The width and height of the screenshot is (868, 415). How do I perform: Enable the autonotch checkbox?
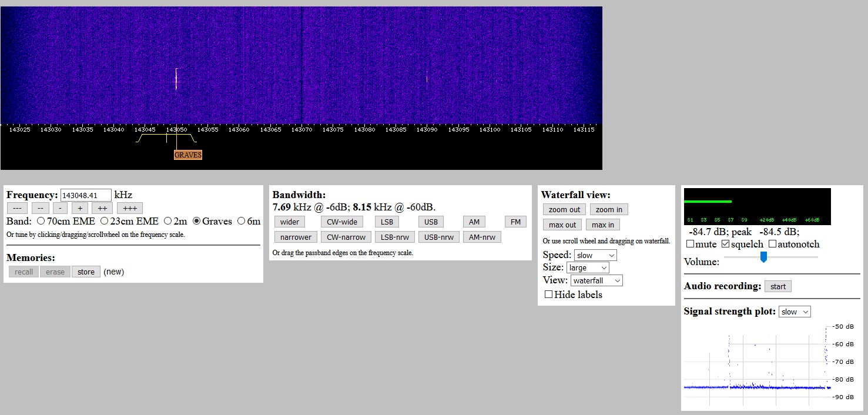coord(772,244)
